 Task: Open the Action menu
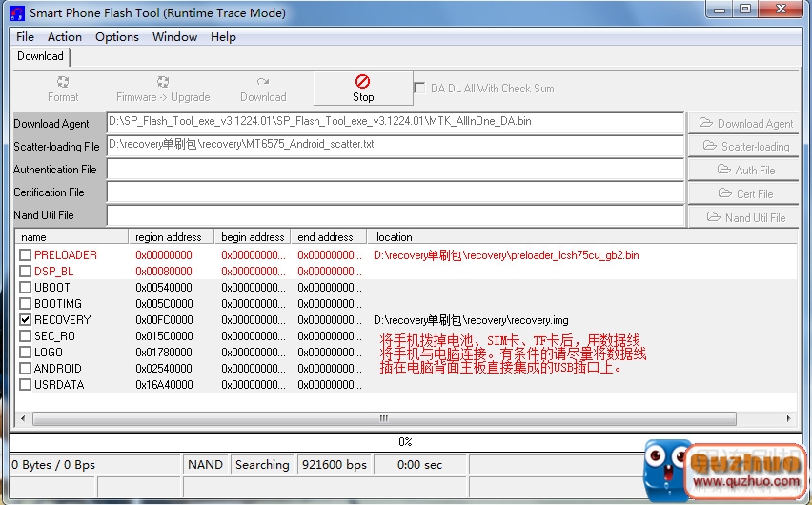point(65,37)
